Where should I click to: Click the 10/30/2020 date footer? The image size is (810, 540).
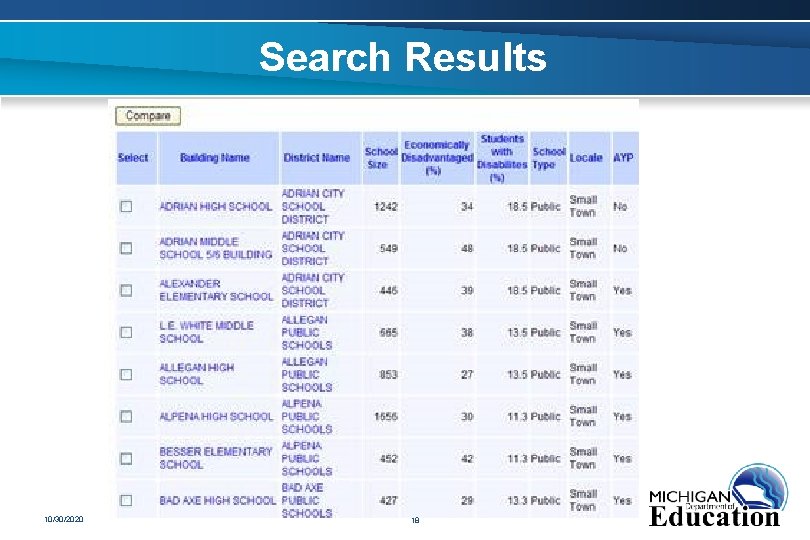coord(64,519)
